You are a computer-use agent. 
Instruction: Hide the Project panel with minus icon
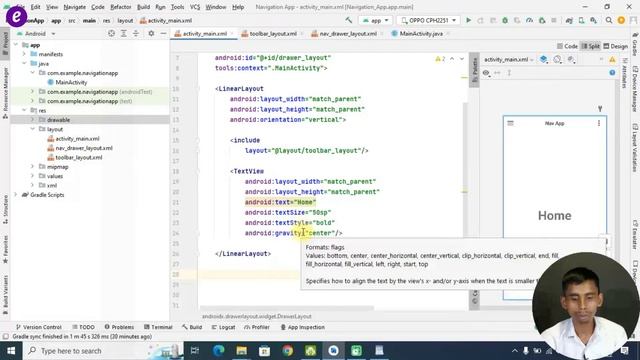pyautogui.click(x=163, y=33)
